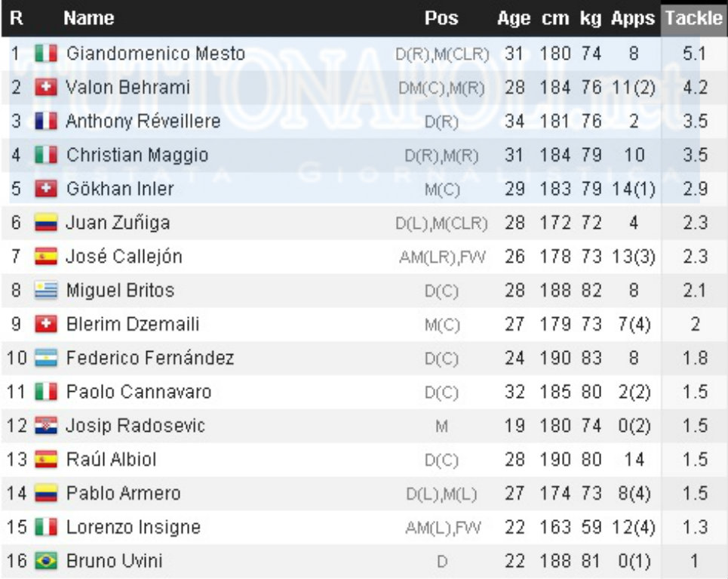Viewport: 728px width, 579px height.
Task: Click the Argentine flag beside Federico Fernández
Action: (46, 359)
